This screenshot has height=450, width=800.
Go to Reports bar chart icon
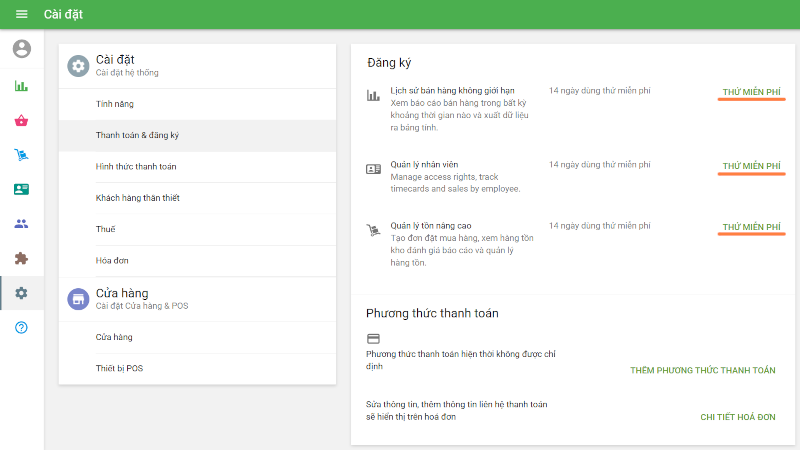click(22, 86)
